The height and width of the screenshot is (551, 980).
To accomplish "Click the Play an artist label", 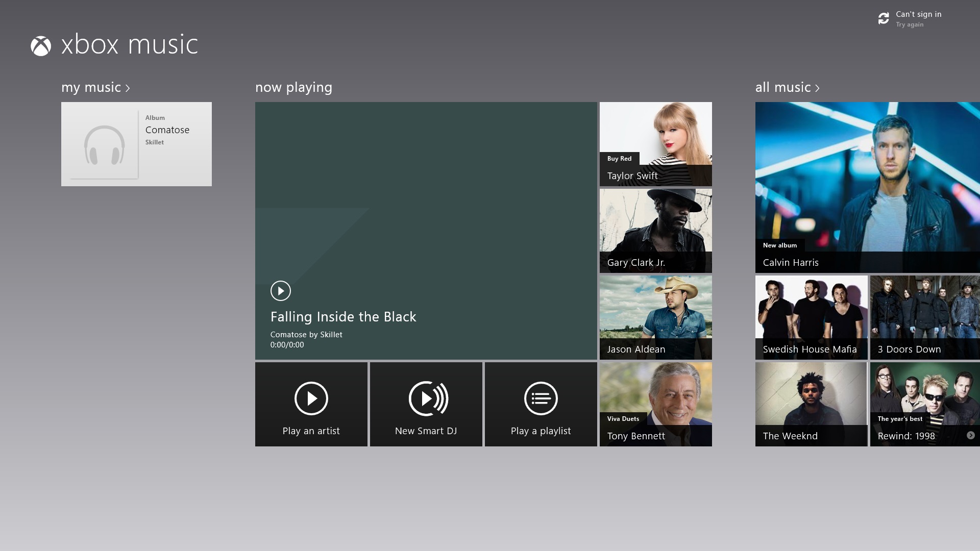I will pyautogui.click(x=311, y=431).
